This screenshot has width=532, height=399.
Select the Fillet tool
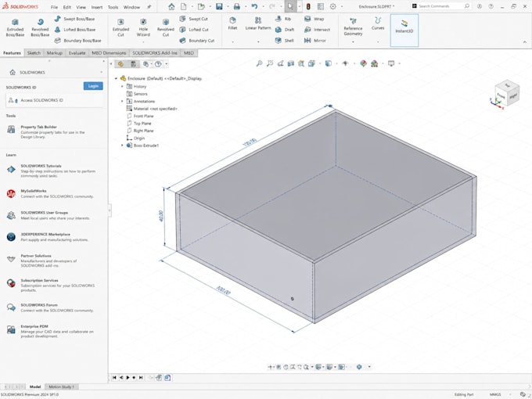(x=233, y=23)
